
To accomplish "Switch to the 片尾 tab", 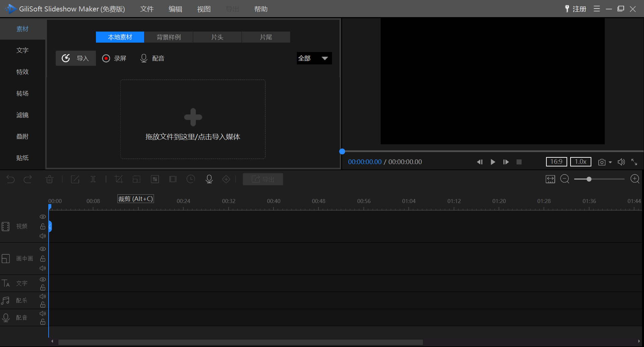I will tap(266, 37).
